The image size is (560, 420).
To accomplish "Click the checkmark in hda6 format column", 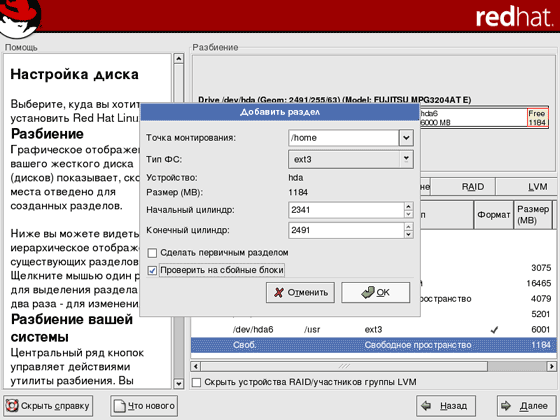I will pyautogui.click(x=494, y=330).
